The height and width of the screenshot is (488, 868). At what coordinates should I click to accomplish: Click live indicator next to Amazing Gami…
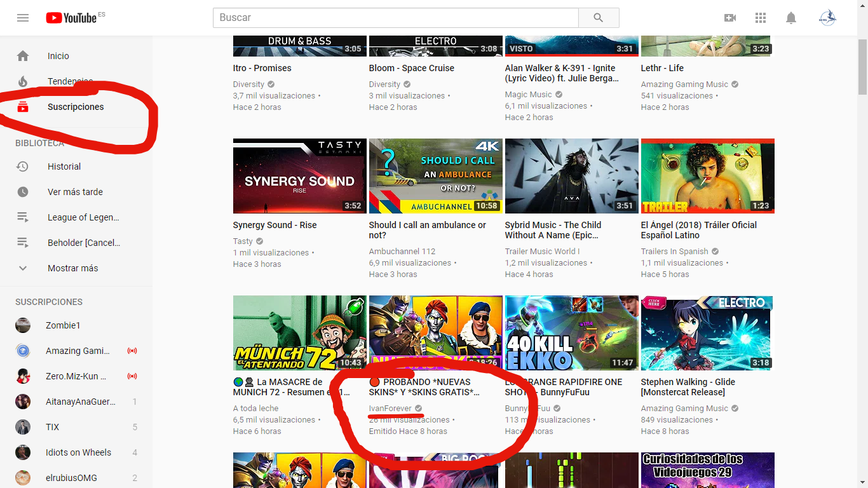coord(132,351)
